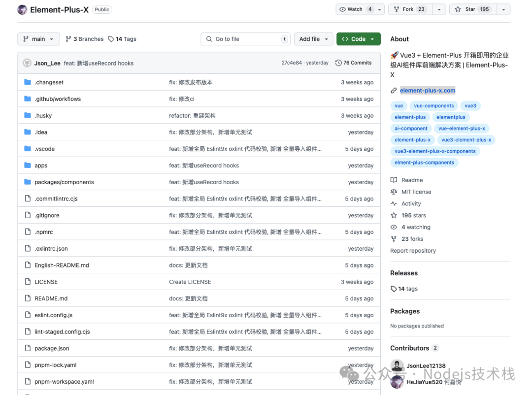Open the packages/components folder icon
This screenshot has width=532, height=395.
pyautogui.click(x=28, y=182)
